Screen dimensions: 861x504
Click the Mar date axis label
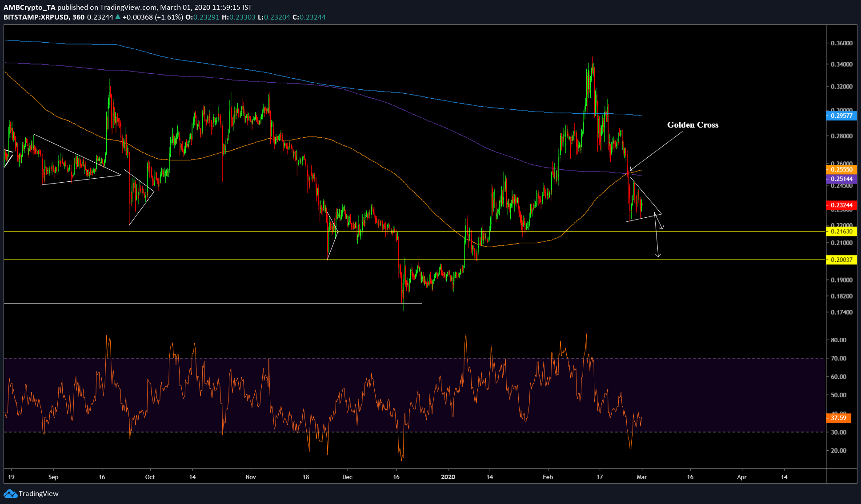pyautogui.click(x=641, y=477)
